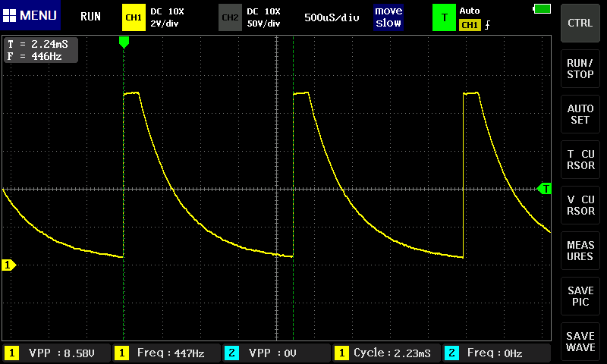Open CH2 DC 10X 50V/div settings
This screenshot has height=364, width=607.
(263, 17)
